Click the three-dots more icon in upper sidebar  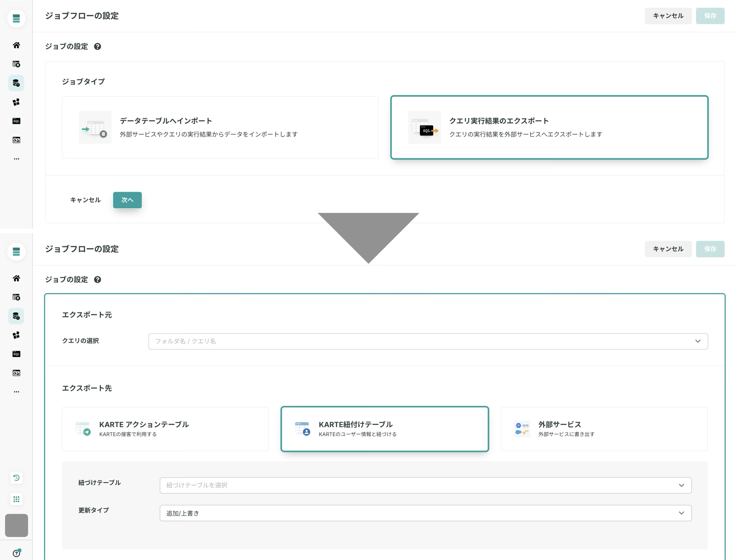coord(16,159)
